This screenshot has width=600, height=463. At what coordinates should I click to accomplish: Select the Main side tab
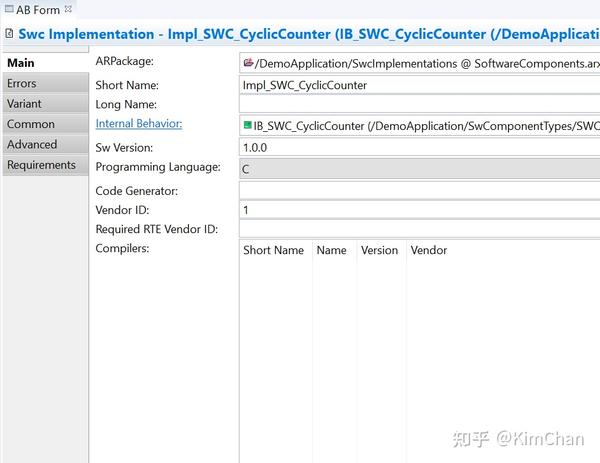(21, 64)
